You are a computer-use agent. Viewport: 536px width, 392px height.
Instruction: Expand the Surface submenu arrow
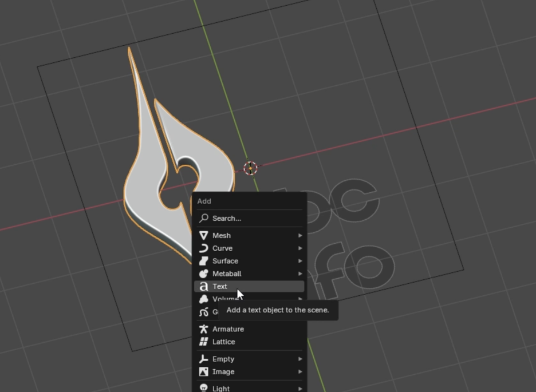point(300,261)
